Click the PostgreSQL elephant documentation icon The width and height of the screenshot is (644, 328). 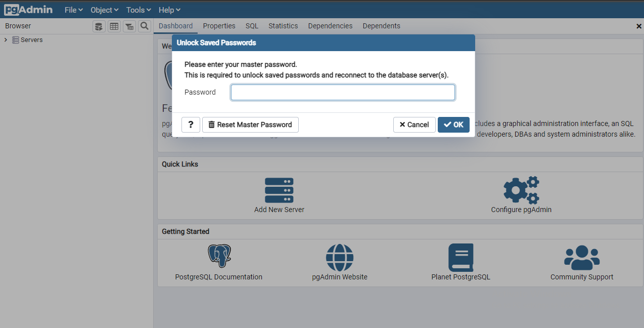tap(219, 256)
